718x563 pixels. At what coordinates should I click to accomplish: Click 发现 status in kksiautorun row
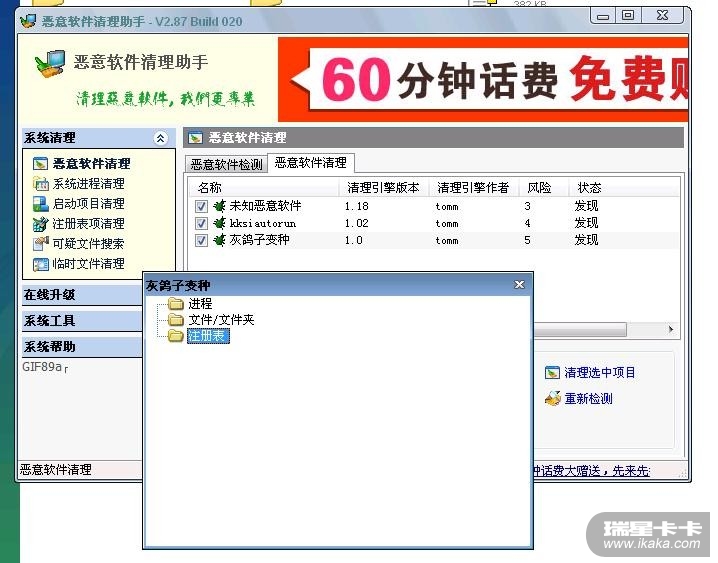pyautogui.click(x=587, y=223)
